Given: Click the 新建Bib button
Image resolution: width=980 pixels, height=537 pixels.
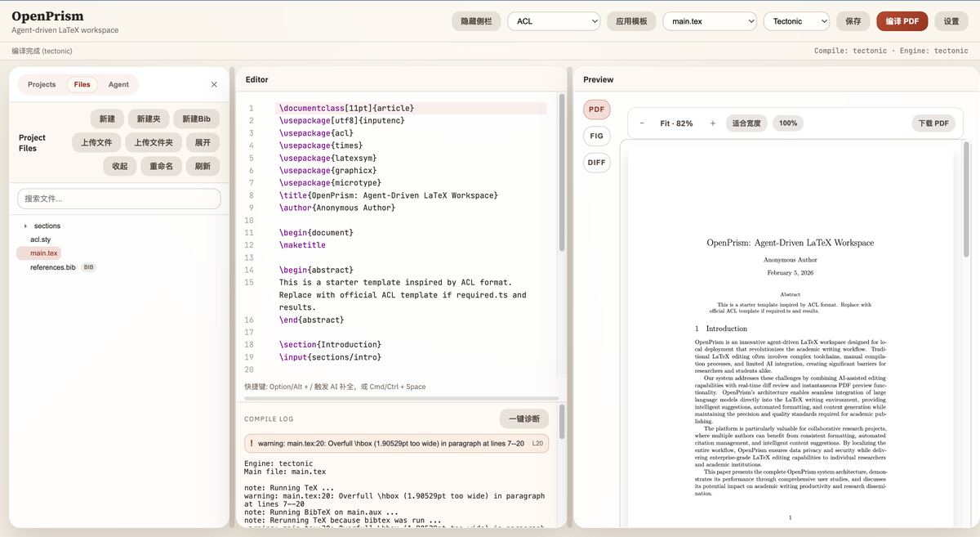Looking at the screenshot, I should tap(197, 119).
